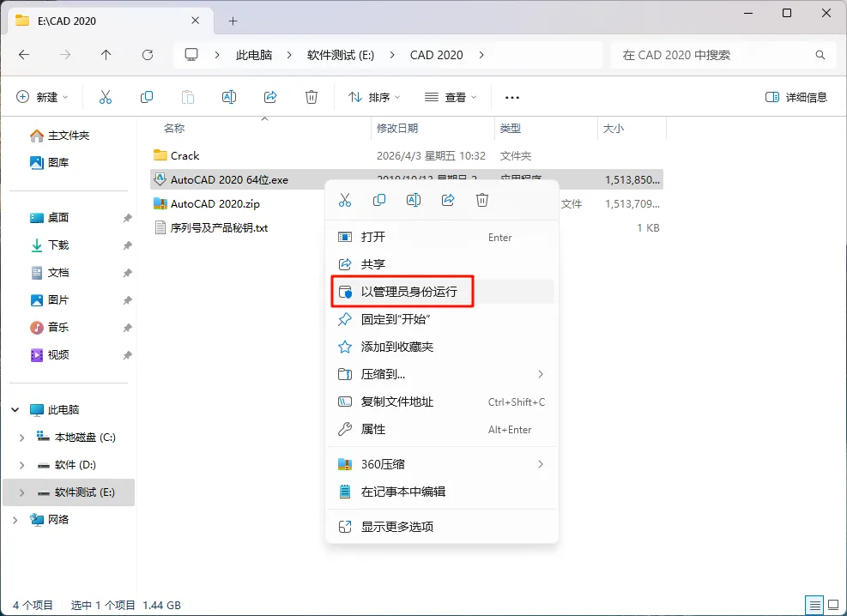
Task: Expand 软件 (D:) in the tree
Action: [x=21, y=465]
